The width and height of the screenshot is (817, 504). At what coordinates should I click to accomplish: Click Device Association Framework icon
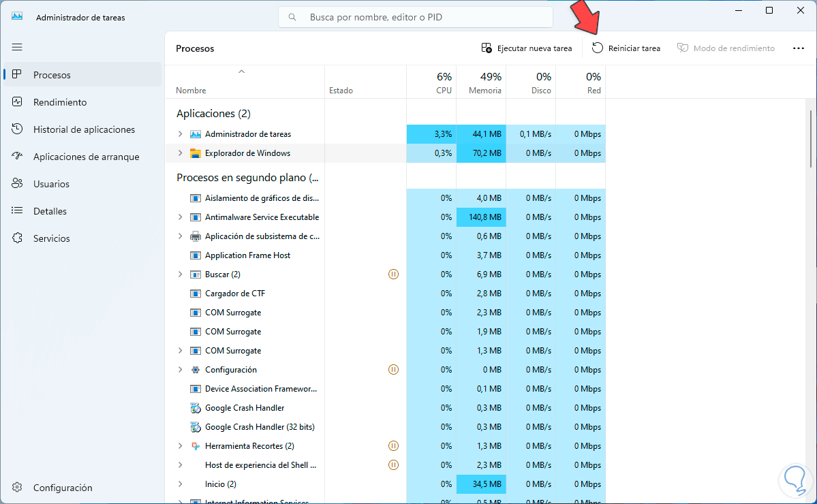pos(196,389)
